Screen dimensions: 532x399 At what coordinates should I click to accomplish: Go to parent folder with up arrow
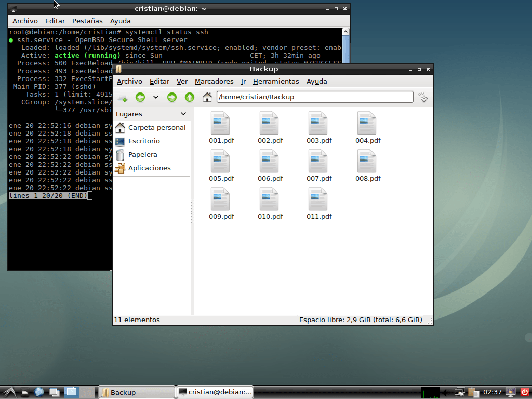[x=190, y=97]
